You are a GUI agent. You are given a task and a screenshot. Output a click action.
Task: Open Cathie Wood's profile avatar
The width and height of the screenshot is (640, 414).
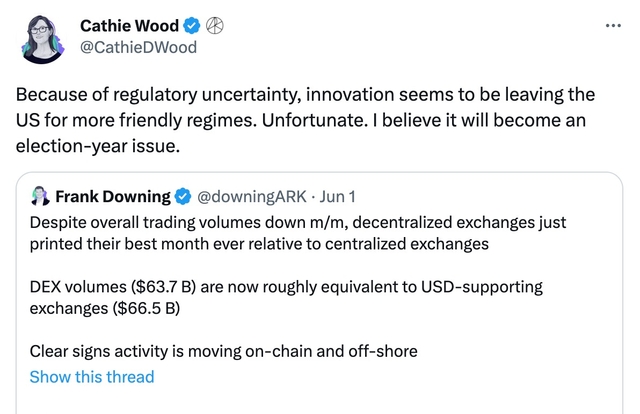(42, 36)
